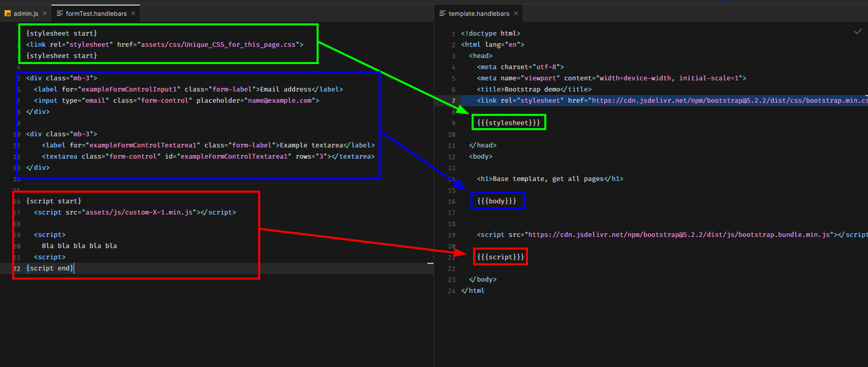Click the h1 "Base template, get all pages" line

click(550, 179)
